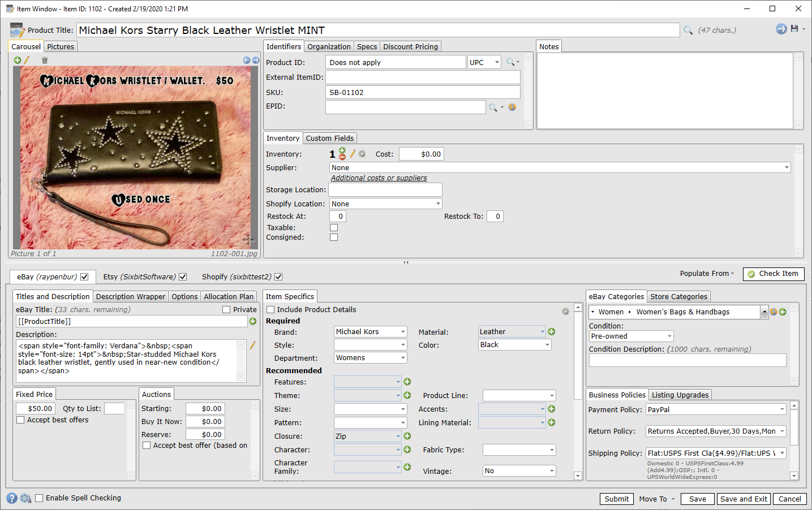The height and width of the screenshot is (510, 812).
Task: Edit picture with the pencil icon in Carousel
Action: click(26, 60)
